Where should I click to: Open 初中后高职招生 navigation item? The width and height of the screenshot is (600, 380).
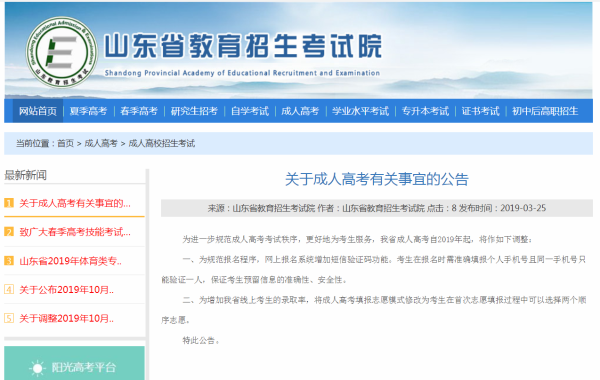(x=545, y=111)
